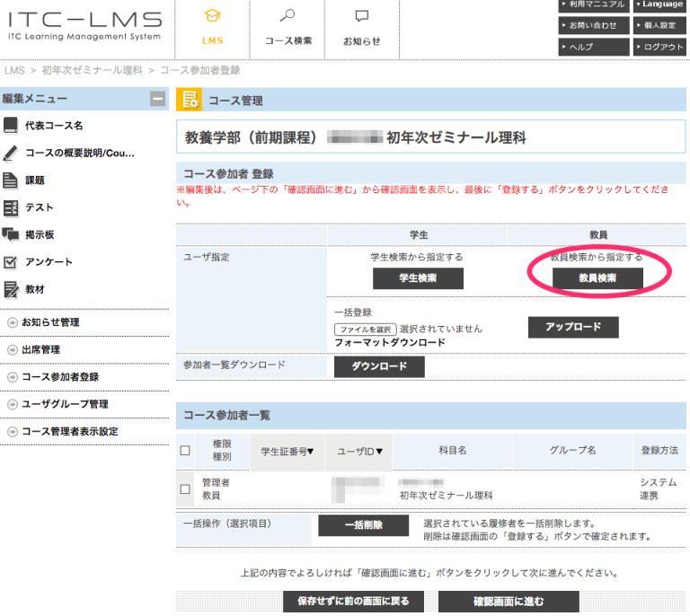690x616 pixels.
Task: Open the notifications speech bubble icon
Action: coord(361,16)
